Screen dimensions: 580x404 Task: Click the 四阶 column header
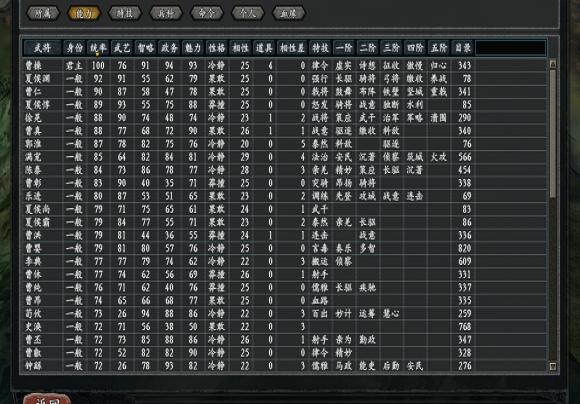pos(415,48)
